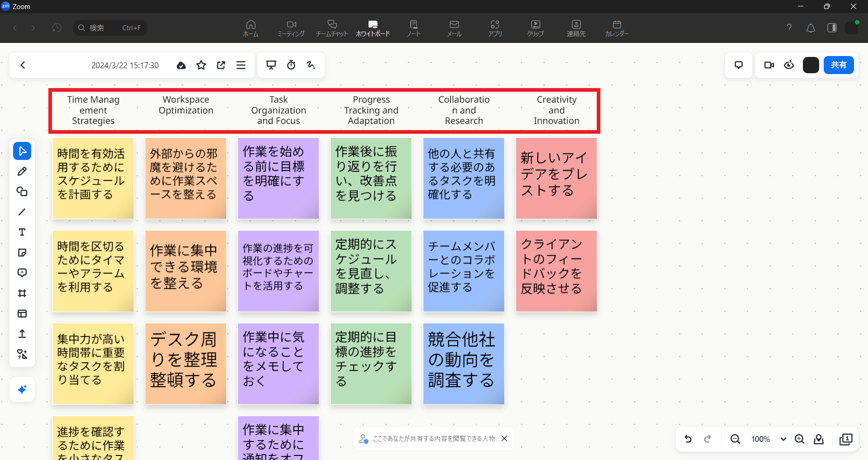This screenshot has width=868, height=460.
Task: Add a sticky note tool
Action: pyautogui.click(x=22, y=253)
